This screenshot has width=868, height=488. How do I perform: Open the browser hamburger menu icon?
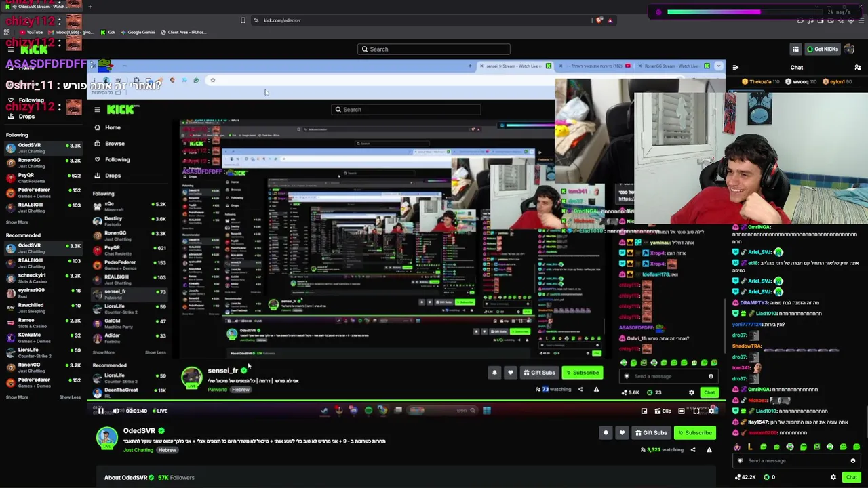[862, 21]
